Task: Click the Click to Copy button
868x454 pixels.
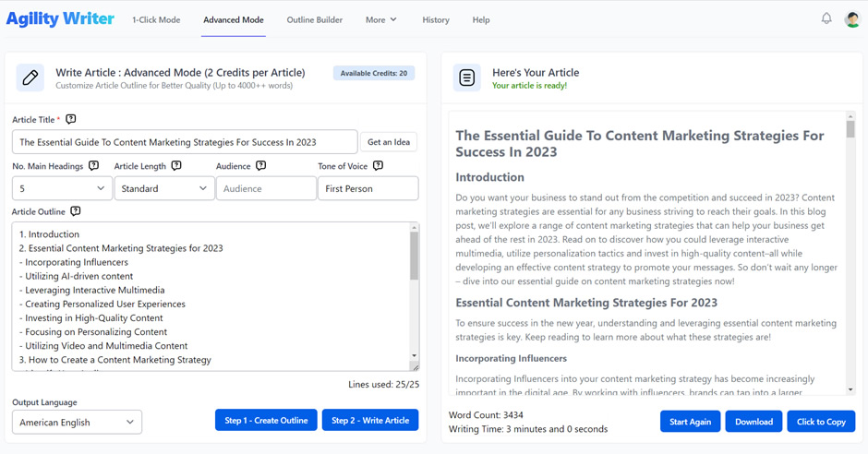Action: [821, 422]
